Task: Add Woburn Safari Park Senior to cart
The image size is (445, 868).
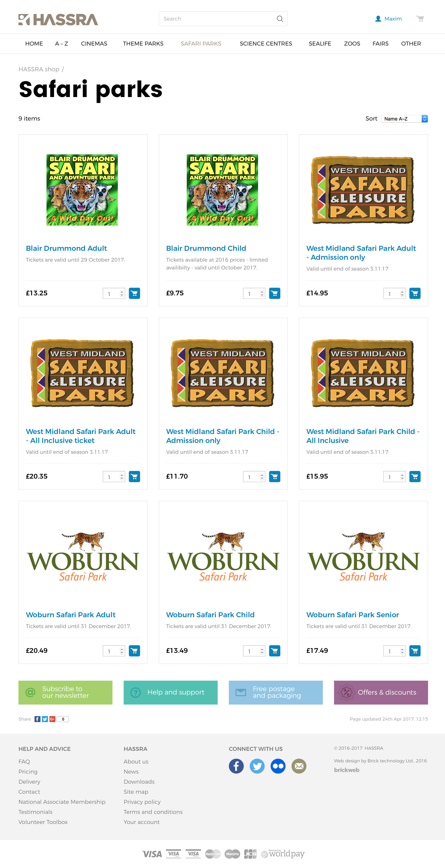Action: coord(415,651)
